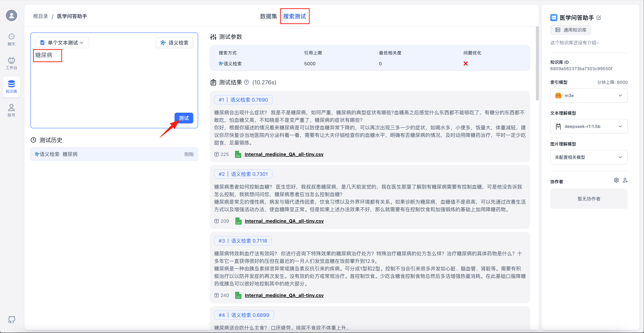Image resolution: width=644 pixels, height=333 pixels.
Task: Click the add collaborator person icon
Action: pos(625,180)
